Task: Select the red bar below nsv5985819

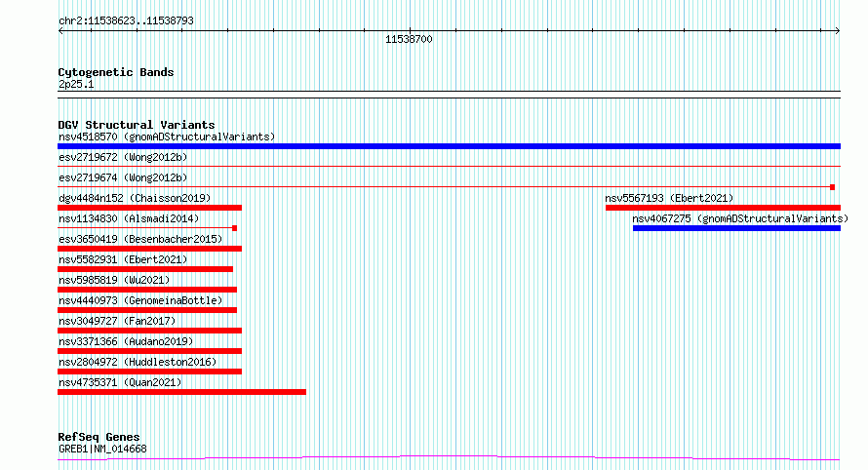Action: click(x=147, y=290)
